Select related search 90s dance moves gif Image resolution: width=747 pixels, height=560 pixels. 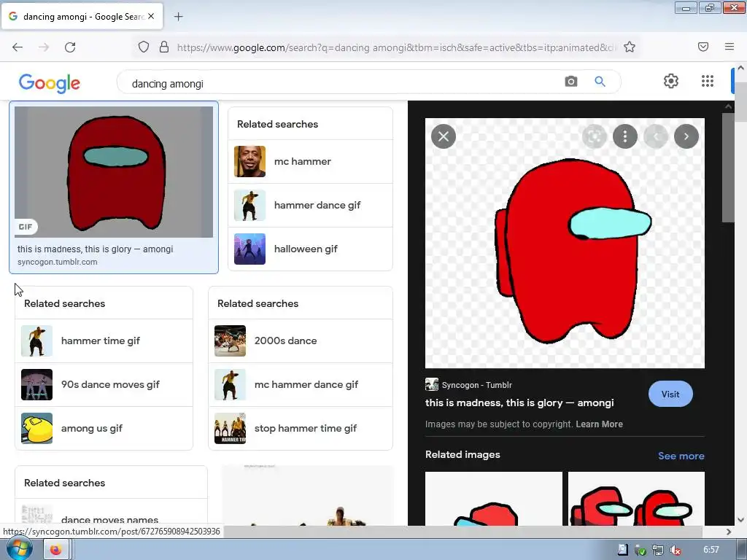click(x=104, y=385)
